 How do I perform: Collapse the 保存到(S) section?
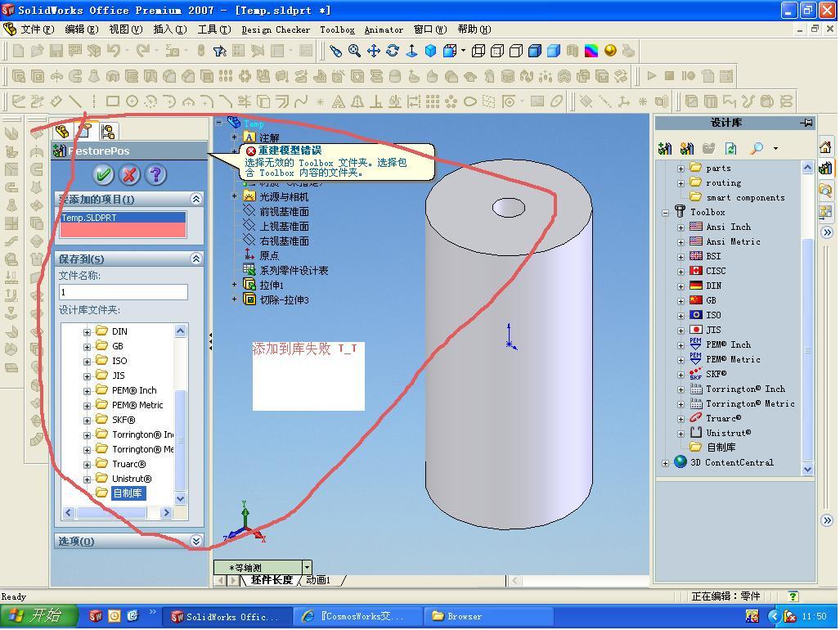(196, 259)
